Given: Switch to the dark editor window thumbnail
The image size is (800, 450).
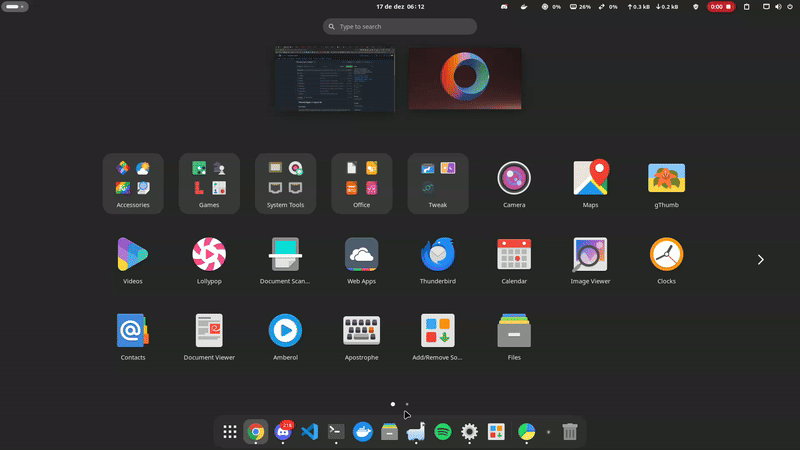Looking at the screenshot, I should click(335, 79).
